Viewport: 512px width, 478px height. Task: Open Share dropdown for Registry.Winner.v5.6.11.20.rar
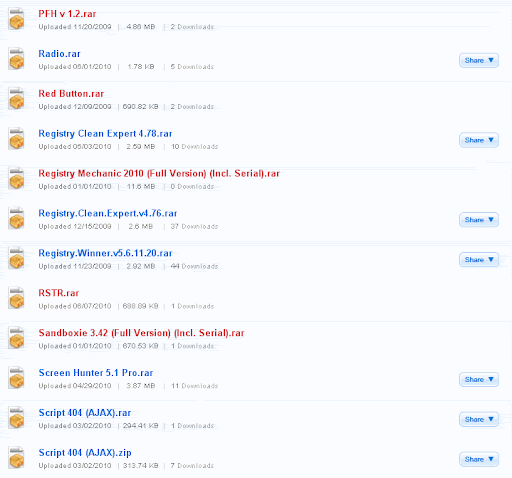[479, 260]
